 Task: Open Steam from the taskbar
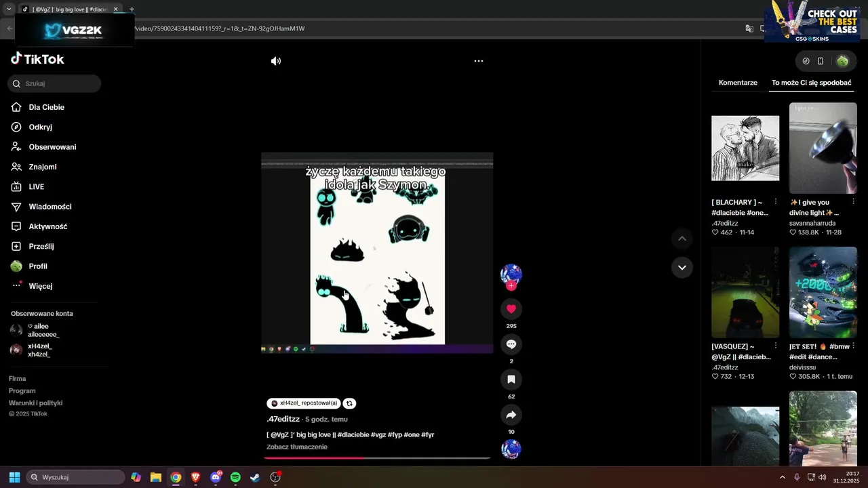[x=255, y=477]
